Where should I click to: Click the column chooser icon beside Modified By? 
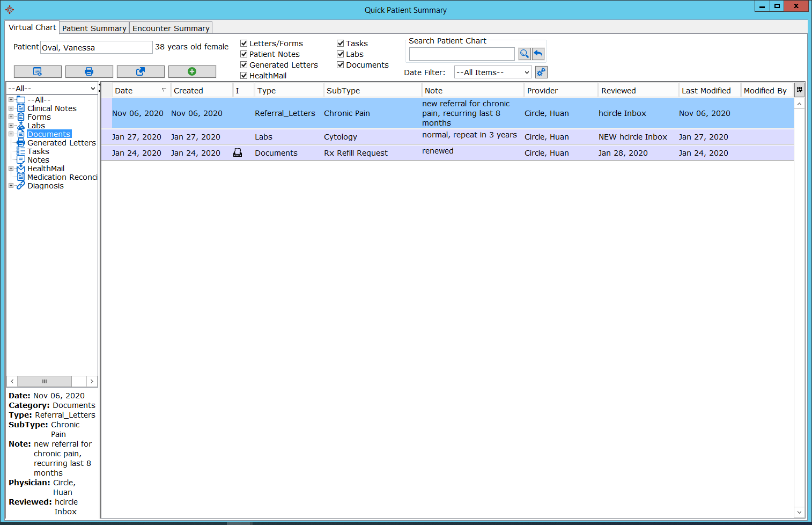(799, 90)
